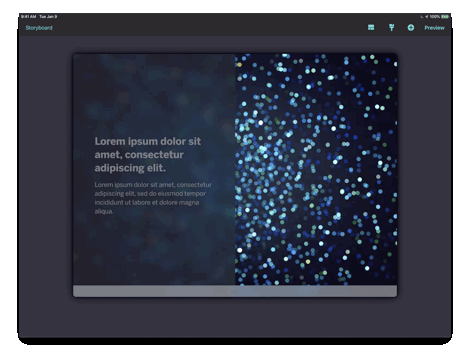Tap the moon Do Not Disturb icon

[x=422, y=16]
